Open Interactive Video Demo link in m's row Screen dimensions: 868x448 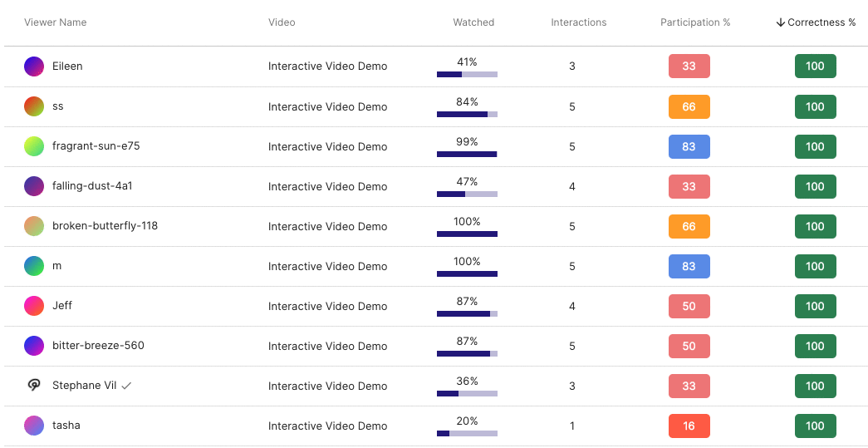click(327, 266)
